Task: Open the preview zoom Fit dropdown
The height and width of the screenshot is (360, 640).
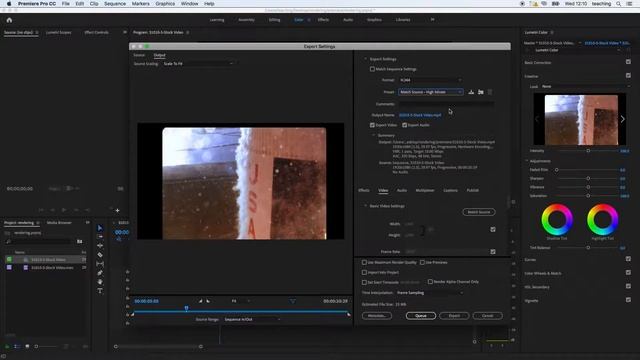Action: pos(240,301)
